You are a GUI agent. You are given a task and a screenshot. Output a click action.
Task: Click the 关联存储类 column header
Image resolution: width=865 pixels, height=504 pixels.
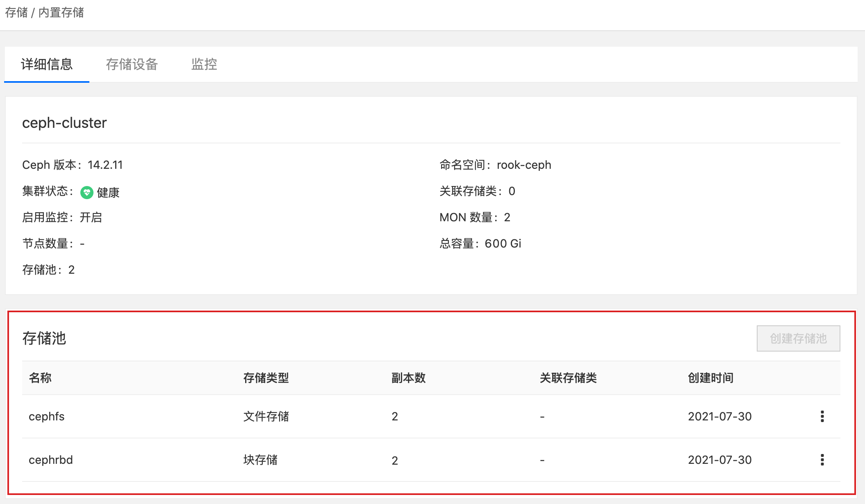[x=568, y=378]
